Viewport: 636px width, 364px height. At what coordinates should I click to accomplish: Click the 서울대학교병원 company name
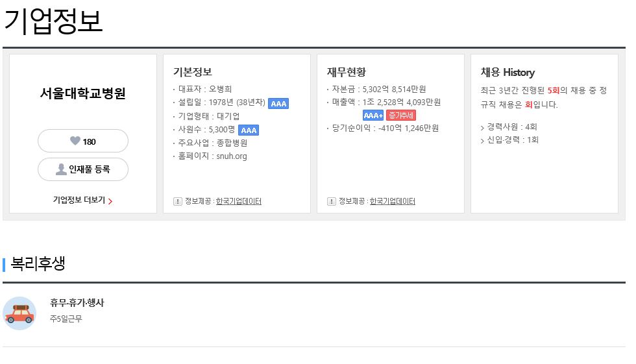tap(83, 93)
